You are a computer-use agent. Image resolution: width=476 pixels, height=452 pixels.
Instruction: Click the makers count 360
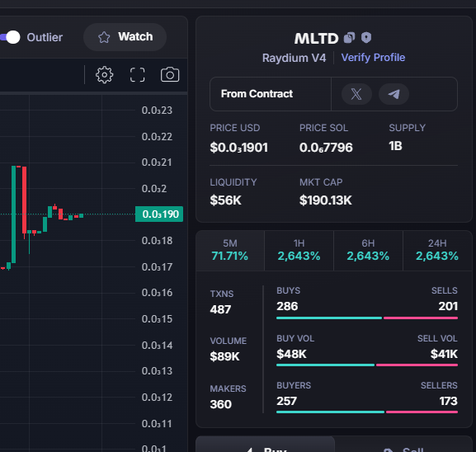221,404
